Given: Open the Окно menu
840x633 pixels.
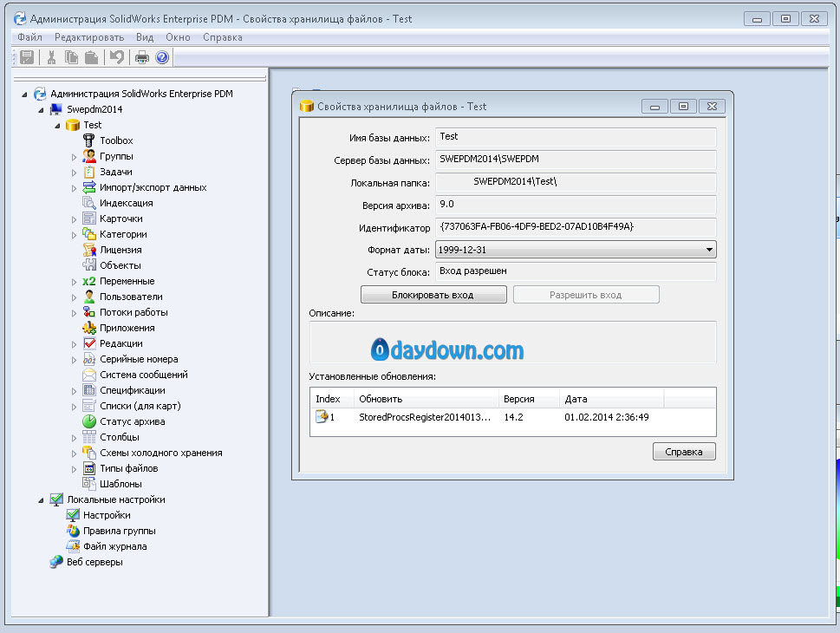Looking at the screenshot, I should (178, 37).
